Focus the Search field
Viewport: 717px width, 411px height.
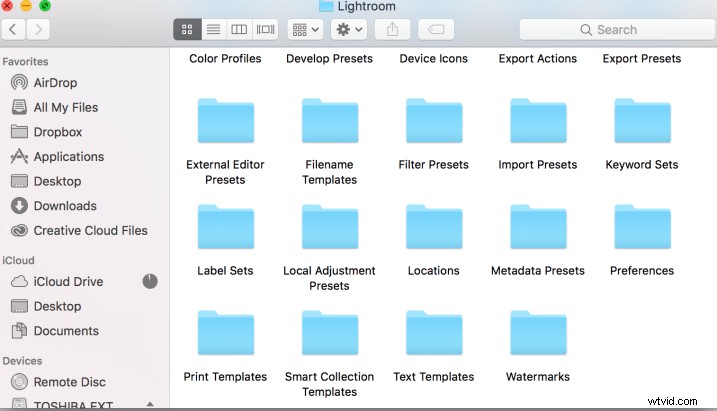pyautogui.click(x=618, y=30)
